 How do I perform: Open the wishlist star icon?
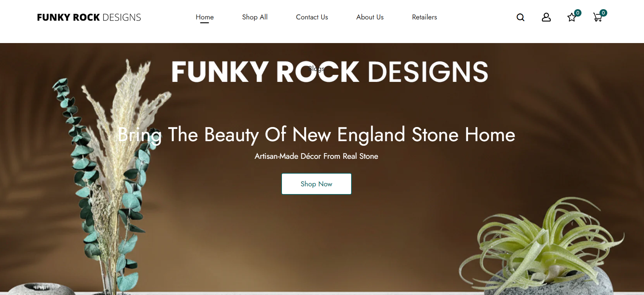pos(571,18)
